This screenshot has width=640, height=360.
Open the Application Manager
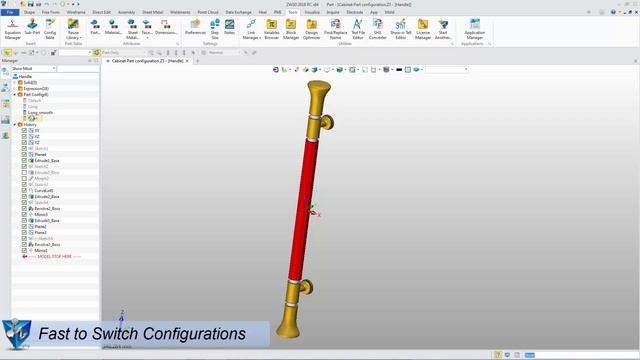pyautogui.click(x=474, y=29)
